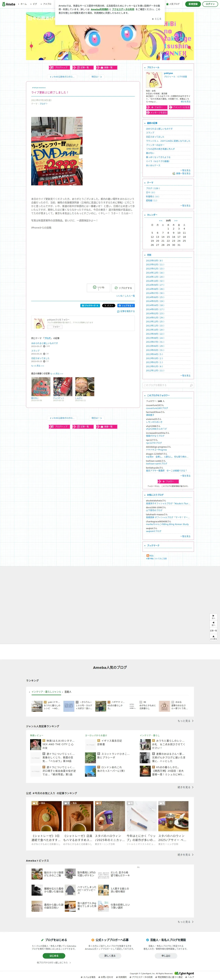Viewport: 220px width, 980px height.
Task: Click the 上に戻る back-to-top button
Action: 213,637
